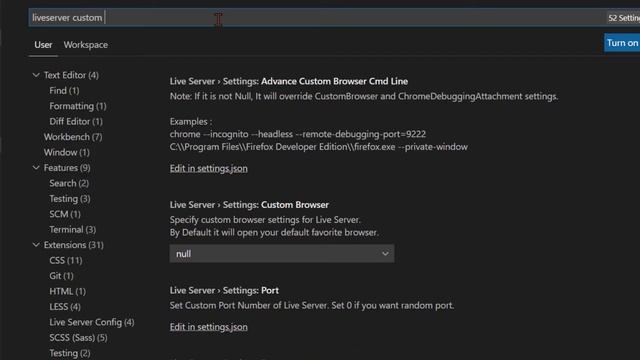This screenshot has width=640, height=360.
Task: Click the 52 Settings found count
Action: (623, 18)
